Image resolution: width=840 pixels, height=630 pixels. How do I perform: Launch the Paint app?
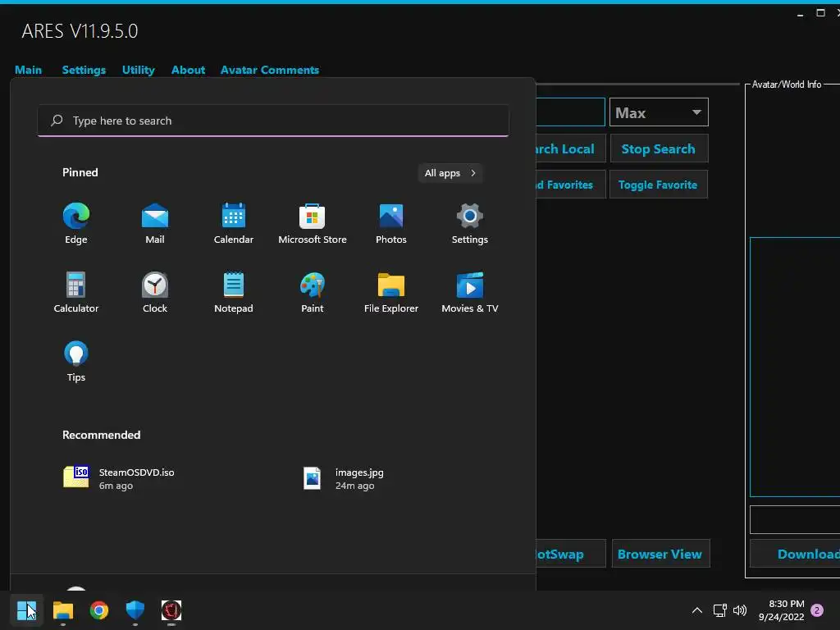click(313, 293)
